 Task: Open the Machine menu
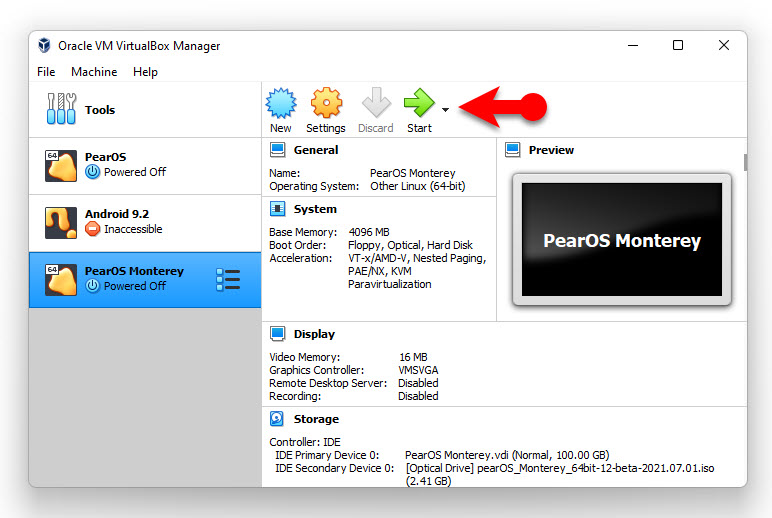pos(94,72)
